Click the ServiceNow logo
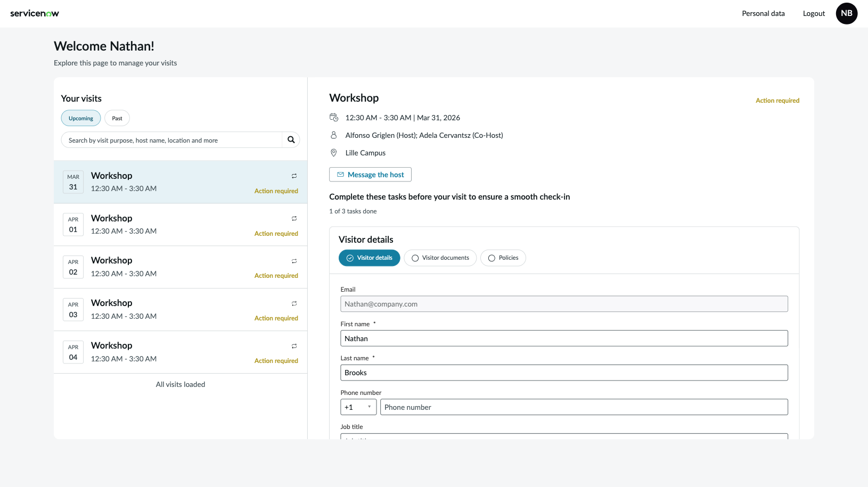This screenshot has width=868, height=487. pos(35,13)
